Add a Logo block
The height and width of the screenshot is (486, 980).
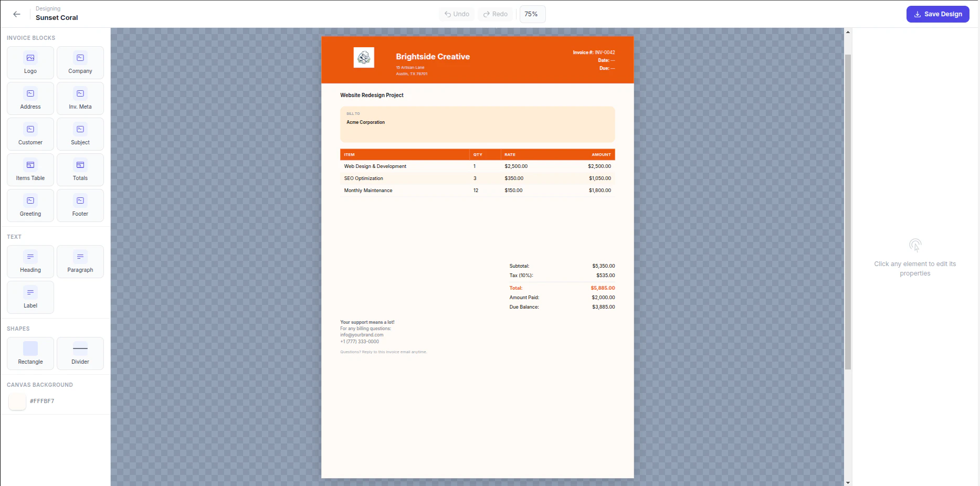tap(30, 63)
